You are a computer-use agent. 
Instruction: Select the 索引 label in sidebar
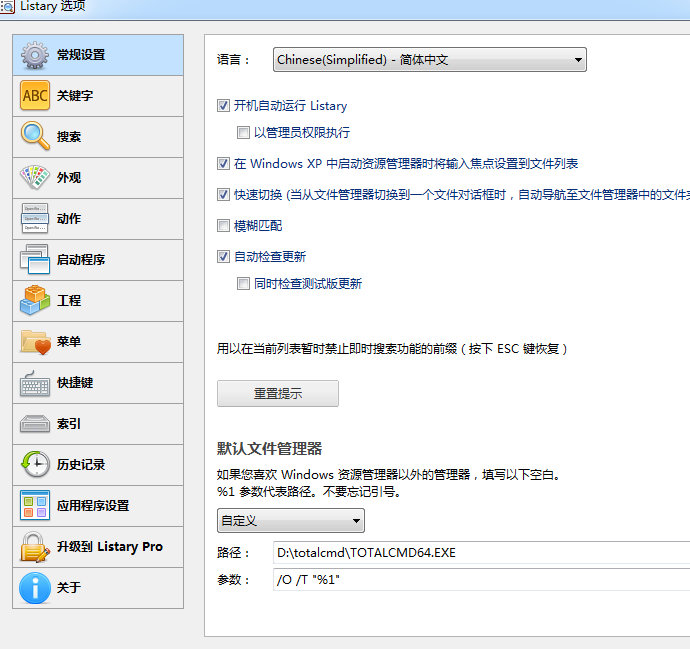(69, 424)
